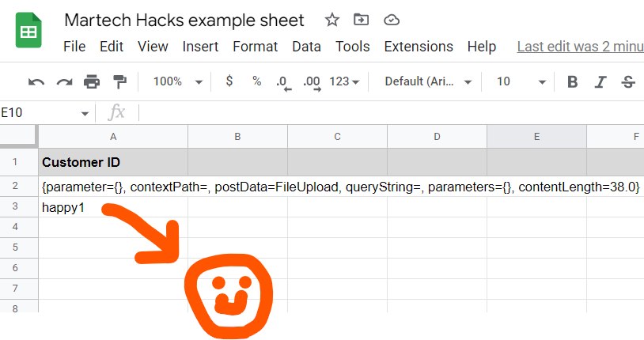
Task: Open the File menu
Action: point(74,47)
